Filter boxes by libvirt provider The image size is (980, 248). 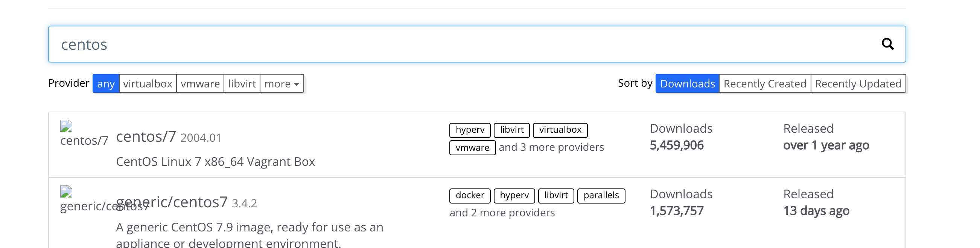242,83
